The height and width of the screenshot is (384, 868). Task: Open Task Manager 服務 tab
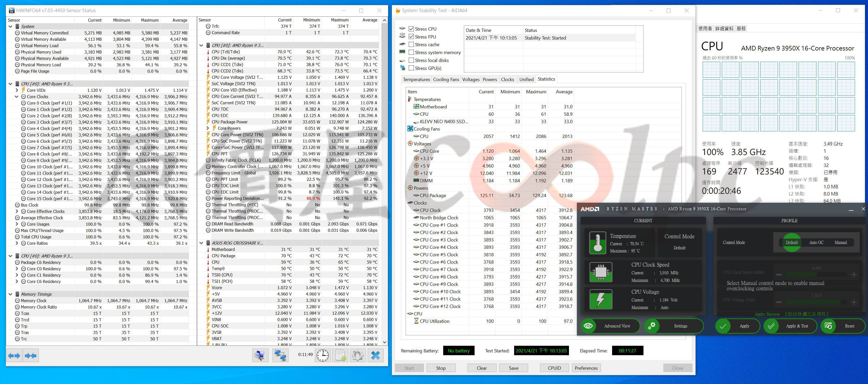point(741,29)
